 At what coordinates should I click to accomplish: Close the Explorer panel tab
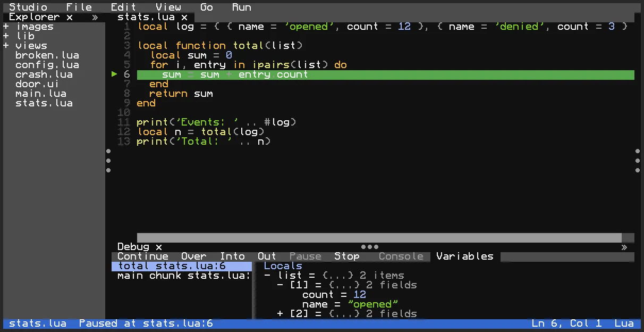coord(70,17)
